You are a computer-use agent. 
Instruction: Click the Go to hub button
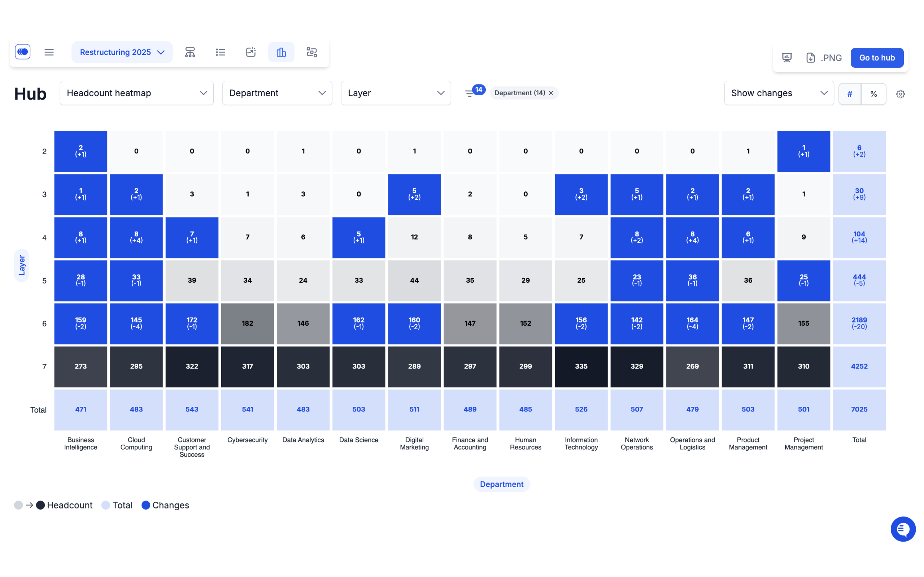[x=877, y=58]
